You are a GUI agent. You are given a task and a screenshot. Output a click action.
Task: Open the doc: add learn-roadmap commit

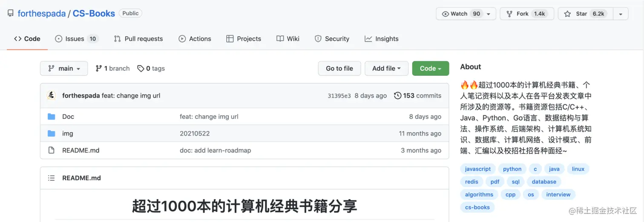(216, 150)
